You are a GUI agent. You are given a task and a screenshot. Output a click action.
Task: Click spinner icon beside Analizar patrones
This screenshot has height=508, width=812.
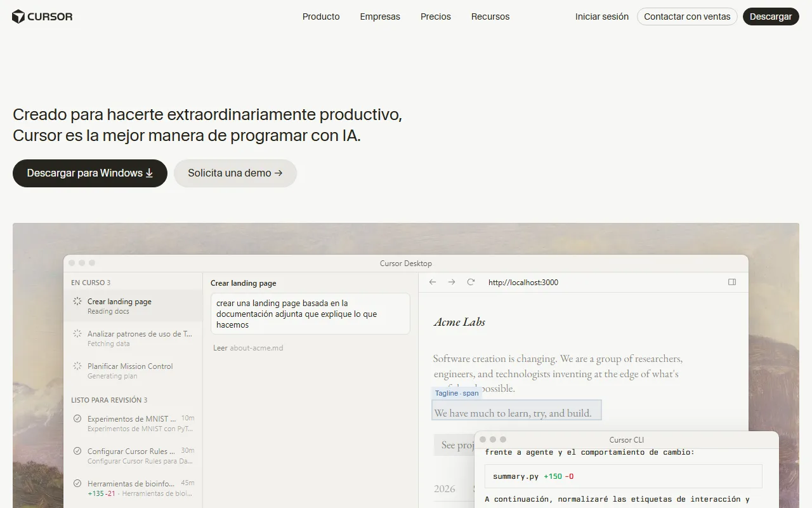77,334
